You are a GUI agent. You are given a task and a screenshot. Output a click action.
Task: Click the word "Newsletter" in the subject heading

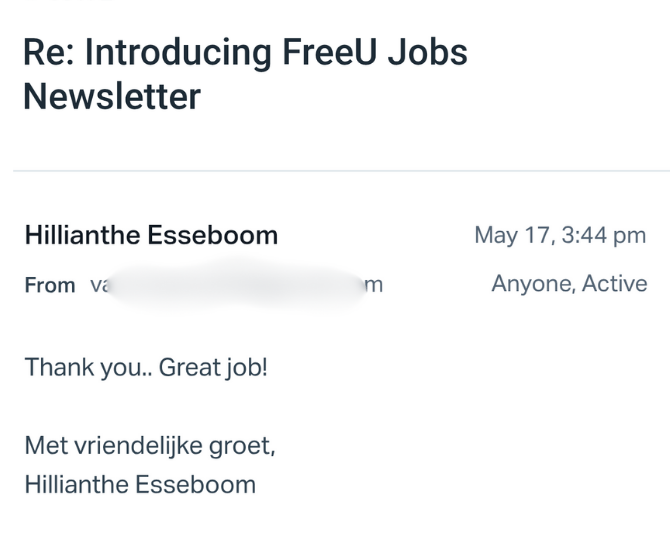tap(111, 97)
